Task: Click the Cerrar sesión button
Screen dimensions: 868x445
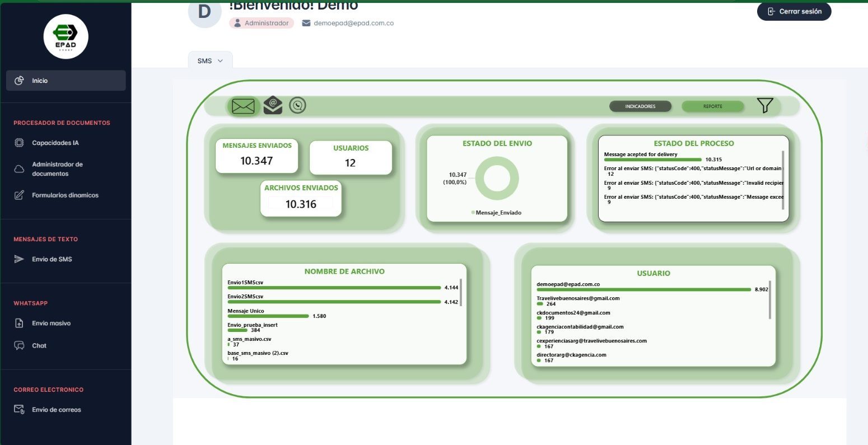Action: (x=794, y=11)
